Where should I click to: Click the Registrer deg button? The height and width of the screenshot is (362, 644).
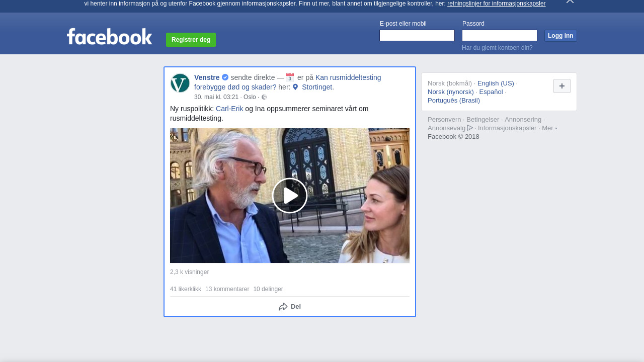pyautogui.click(x=191, y=40)
